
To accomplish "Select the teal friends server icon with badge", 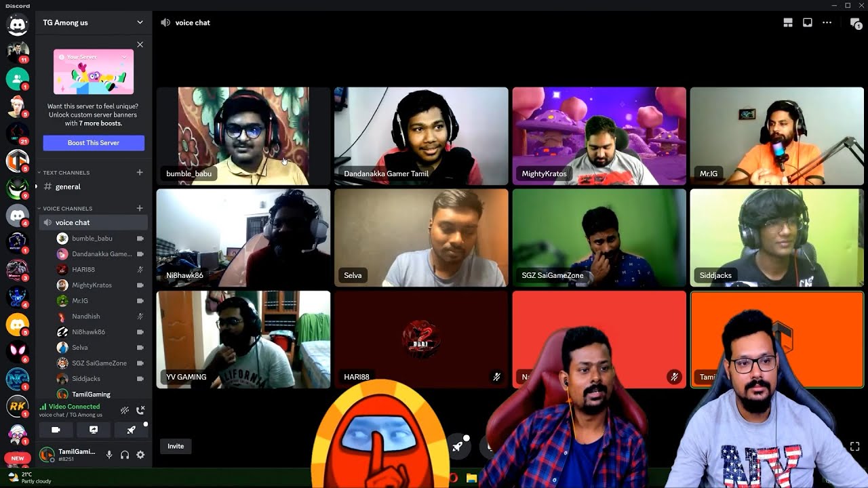I will click(17, 79).
